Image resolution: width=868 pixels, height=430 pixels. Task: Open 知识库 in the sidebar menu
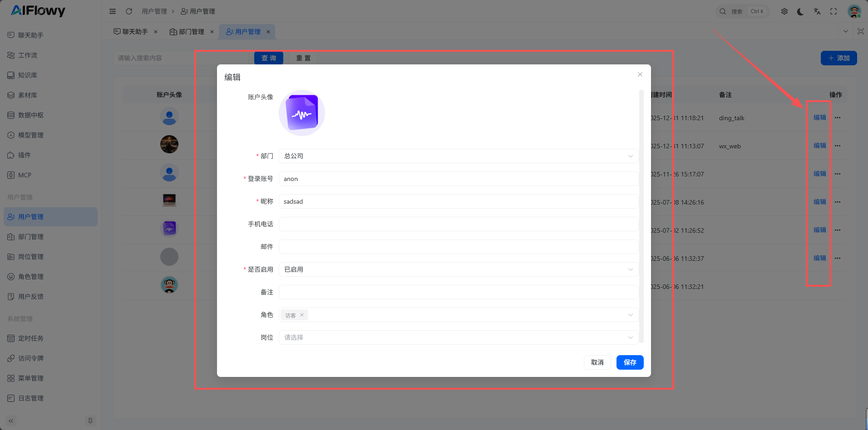point(28,75)
